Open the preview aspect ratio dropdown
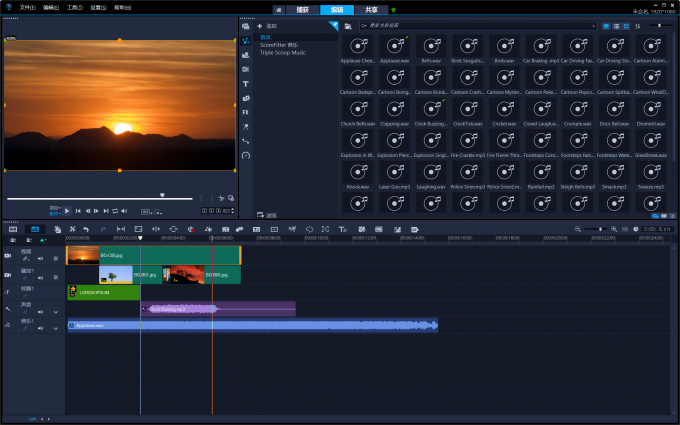680x425 pixels. click(146, 212)
